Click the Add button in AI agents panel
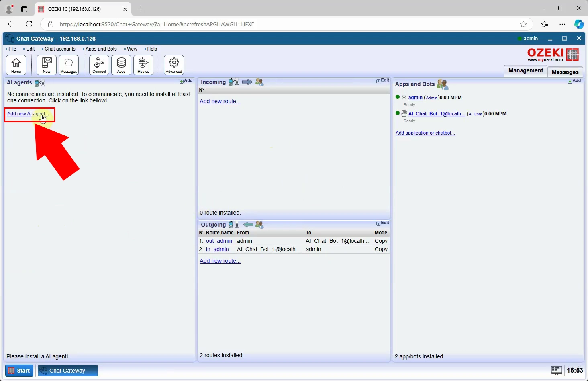The width and height of the screenshot is (588, 381). (x=186, y=81)
